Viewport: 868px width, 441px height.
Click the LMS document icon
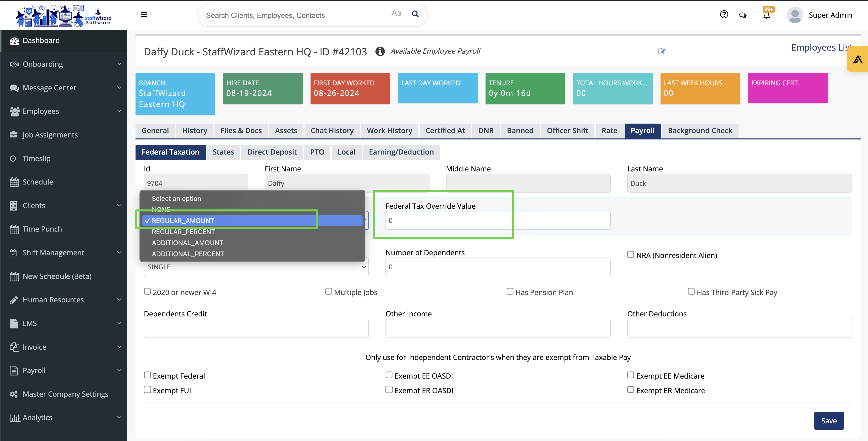pos(14,323)
